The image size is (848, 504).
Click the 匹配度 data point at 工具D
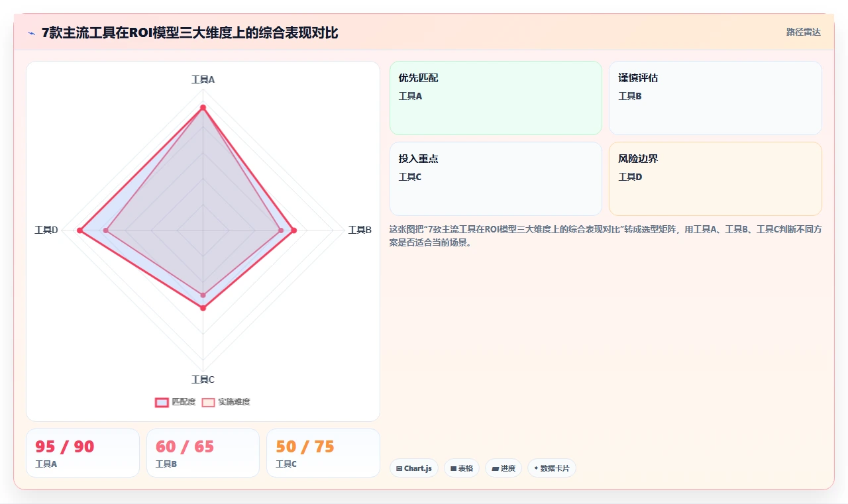(79, 230)
